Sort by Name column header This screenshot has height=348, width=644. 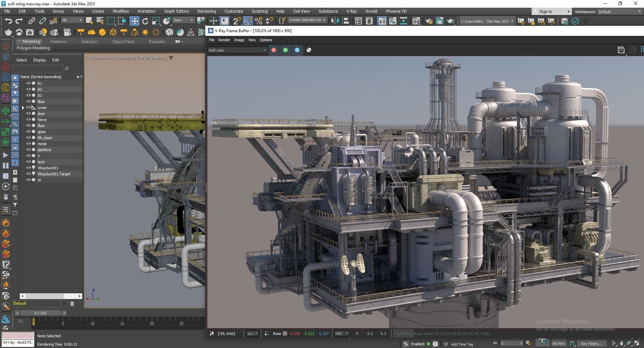point(50,77)
